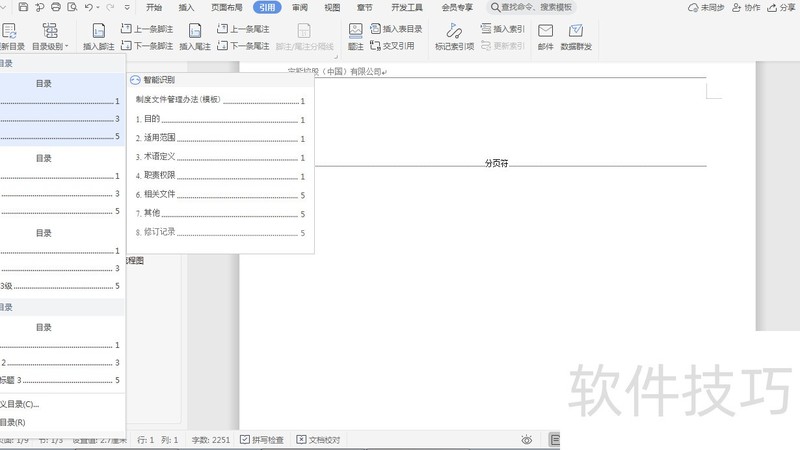
Task: Redo the last action
Action: point(110,7)
